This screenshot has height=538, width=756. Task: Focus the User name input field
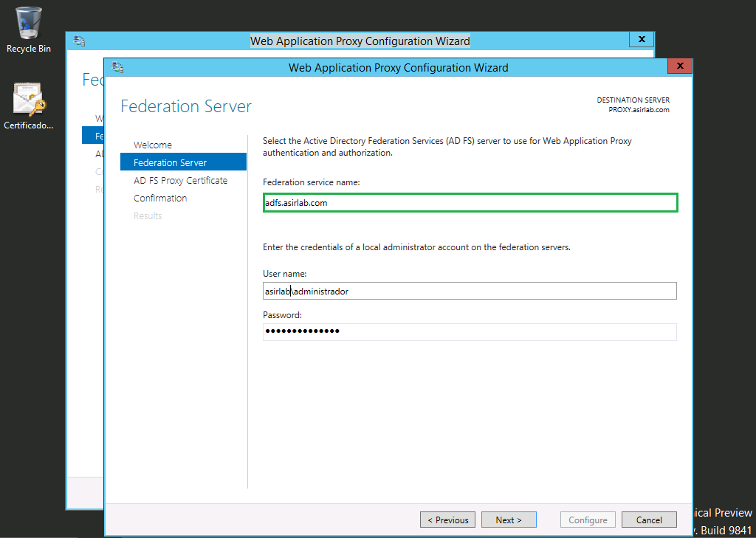pyautogui.click(x=470, y=291)
